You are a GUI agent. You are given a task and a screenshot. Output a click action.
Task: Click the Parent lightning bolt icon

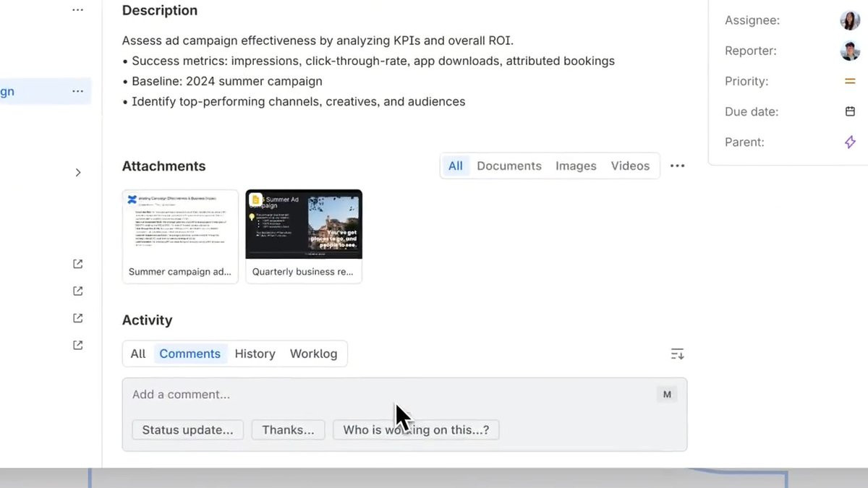coord(850,142)
